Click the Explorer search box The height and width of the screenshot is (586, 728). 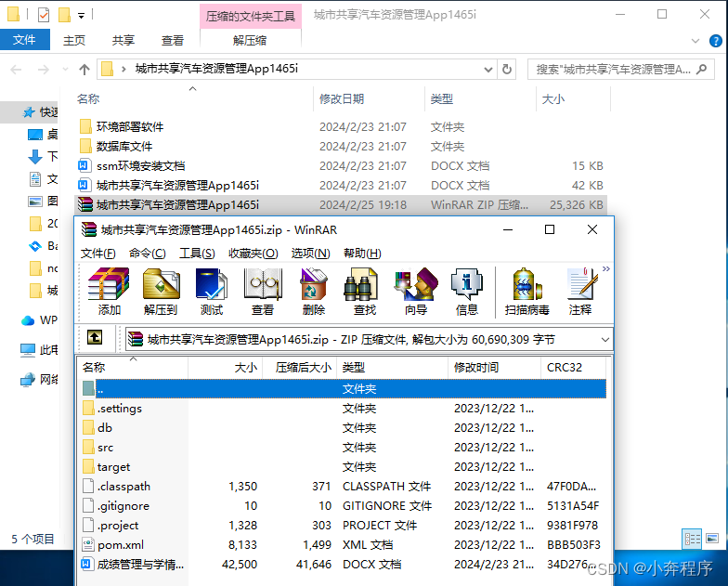pos(620,70)
